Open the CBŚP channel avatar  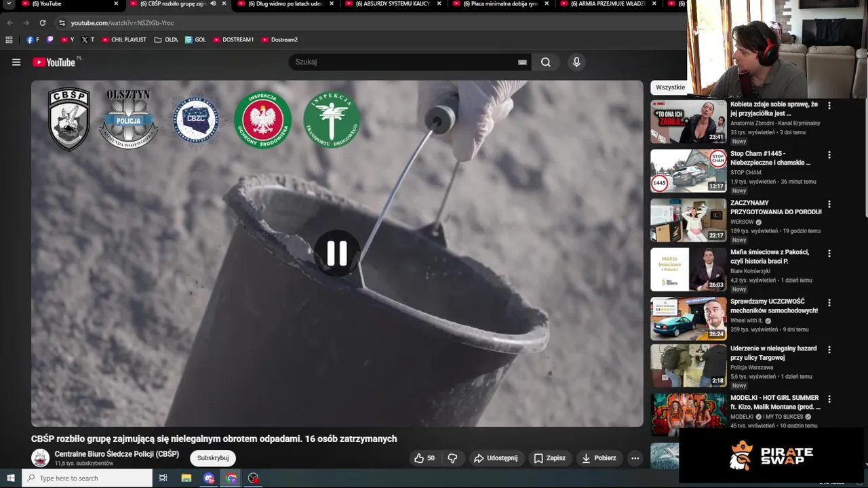[41, 458]
